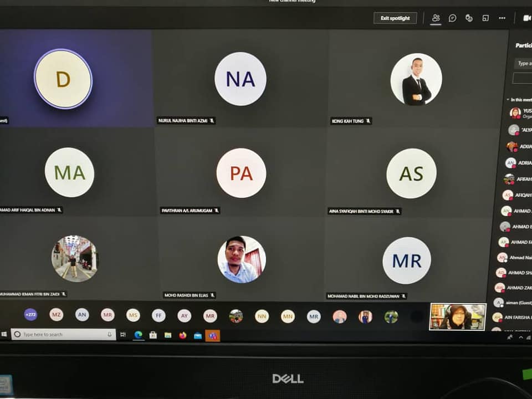The image size is (532, 399).
Task: Open the Windows Start menu
Action: pyautogui.click(x=4, y=334)
